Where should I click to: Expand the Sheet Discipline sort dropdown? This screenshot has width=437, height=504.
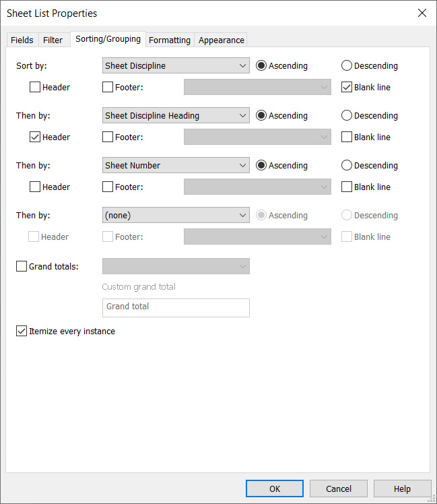(176, 66)
